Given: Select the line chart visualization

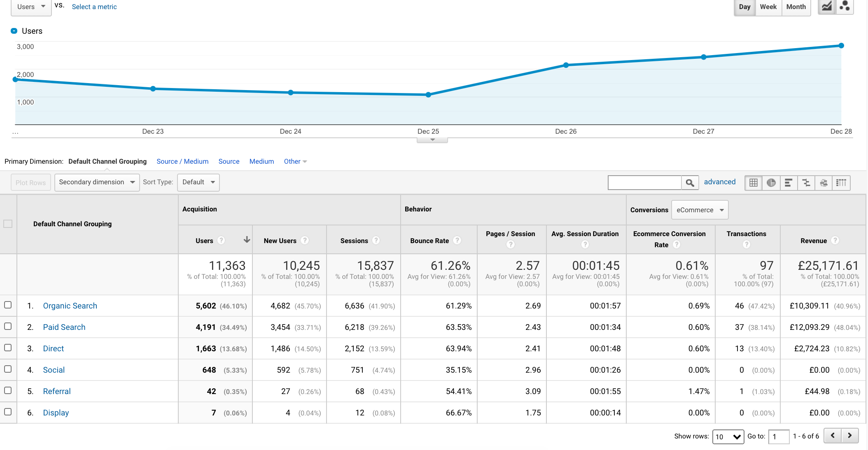Looking at the screenshot, I should click(826, 7).
